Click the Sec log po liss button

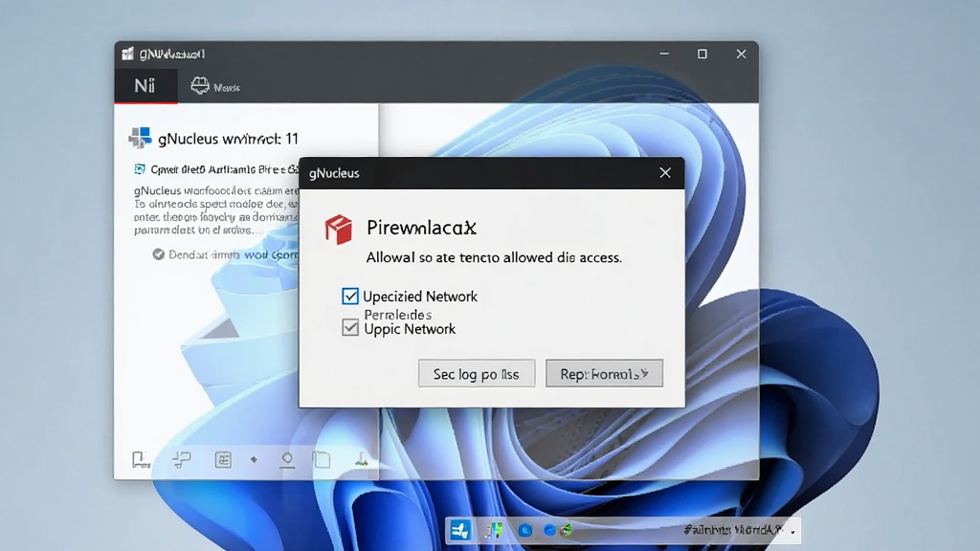pyautogui.click(x=477, y=374)
